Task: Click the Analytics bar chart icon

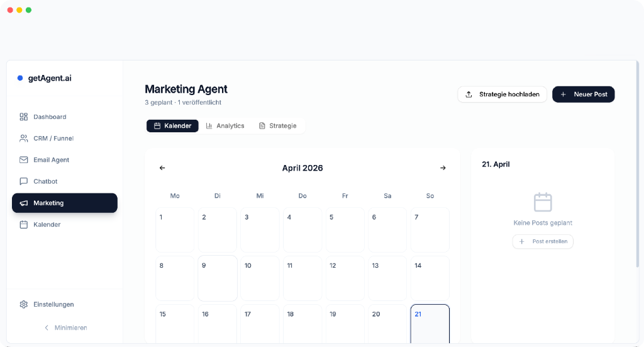Action: coord(209,126)
